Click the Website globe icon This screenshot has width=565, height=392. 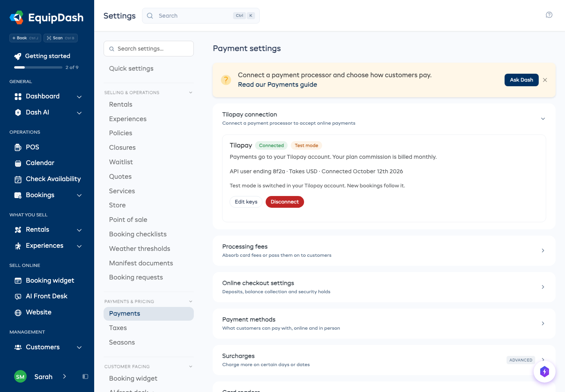(18, 312)
